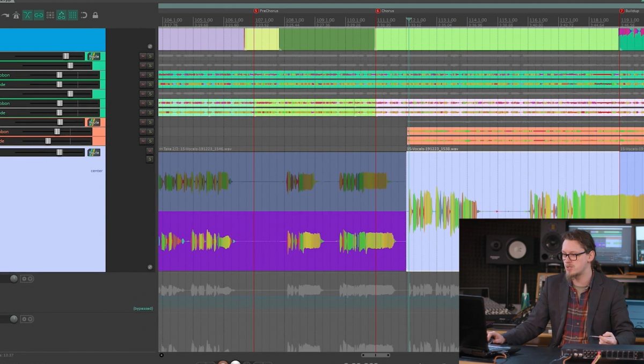This screenshot has height=364, width=644.
Task: Click the Trombone track volume fader
Action: click(x=60, y=75)
